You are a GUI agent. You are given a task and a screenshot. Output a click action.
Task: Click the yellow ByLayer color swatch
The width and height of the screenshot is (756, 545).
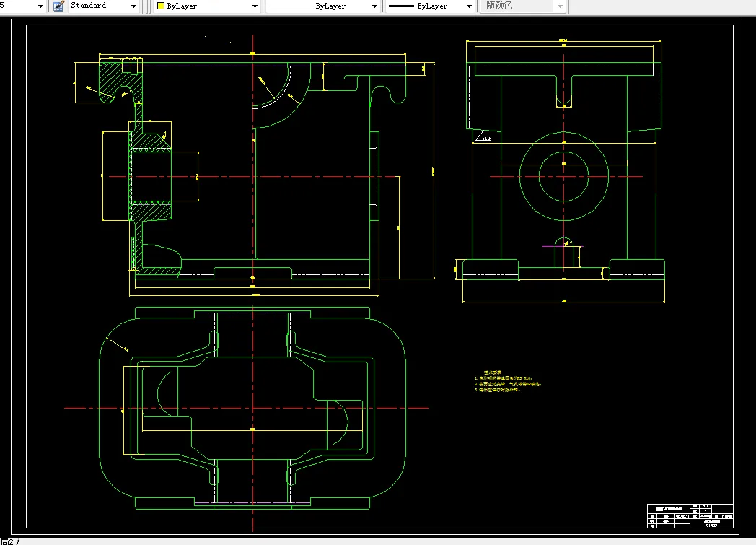pyautogui.click(x=161, y=6)
